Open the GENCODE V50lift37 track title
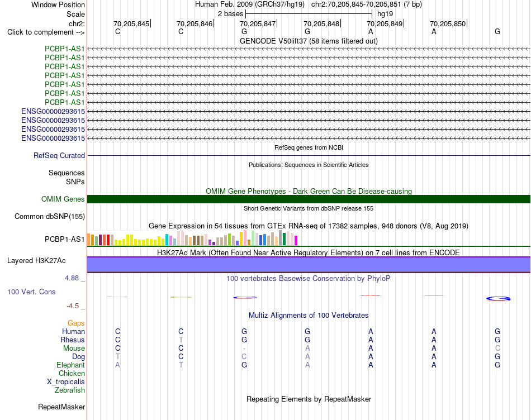Viewport: 531px width, 420px height. [x=309, y=41]
